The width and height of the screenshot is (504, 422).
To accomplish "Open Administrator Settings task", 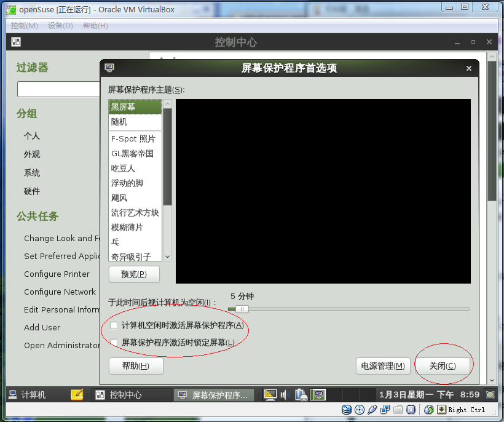I will (x=61, y=346).
